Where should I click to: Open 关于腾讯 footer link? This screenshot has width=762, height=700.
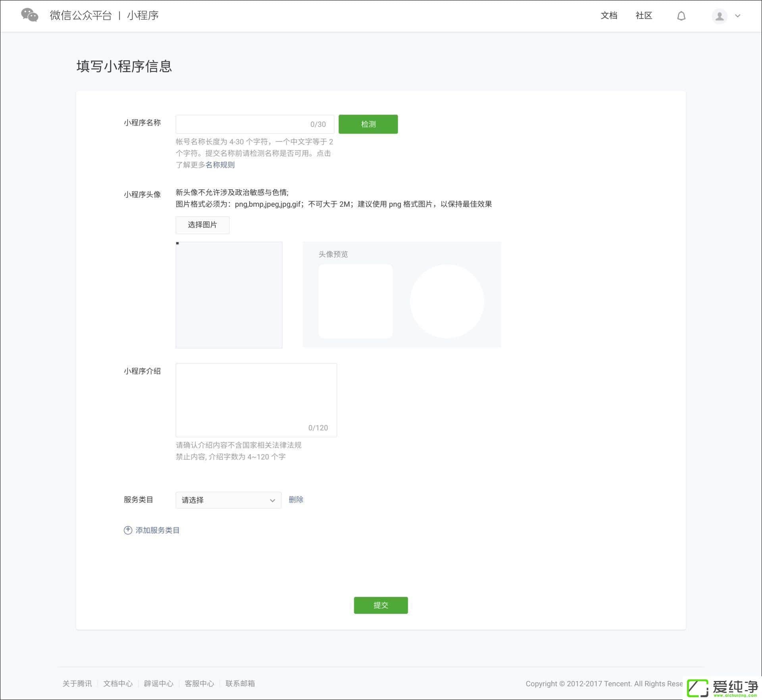(x=77, y=683)
